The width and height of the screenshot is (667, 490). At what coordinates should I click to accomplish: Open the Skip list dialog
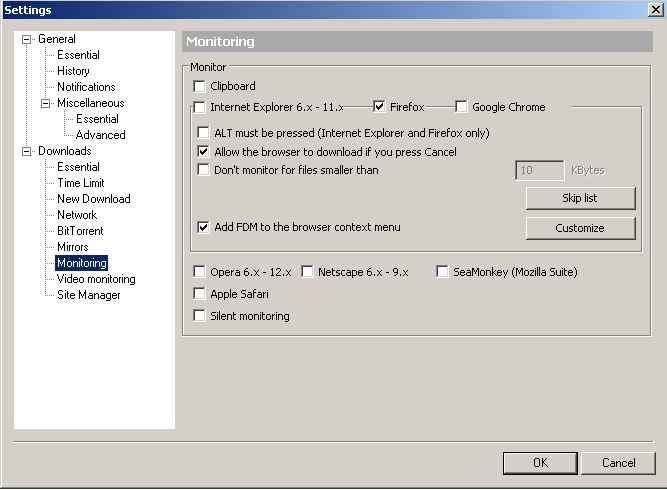point(581,198)
